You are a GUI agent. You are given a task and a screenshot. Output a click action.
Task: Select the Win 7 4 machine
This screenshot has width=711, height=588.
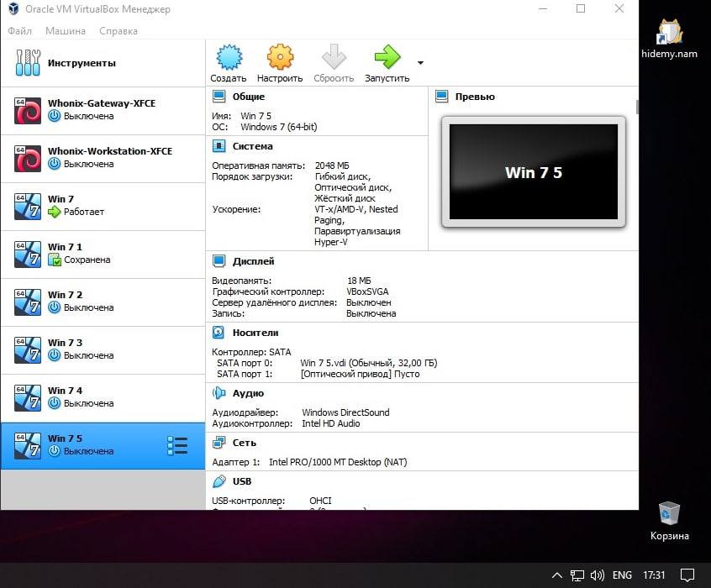click(x=103, y=397)
